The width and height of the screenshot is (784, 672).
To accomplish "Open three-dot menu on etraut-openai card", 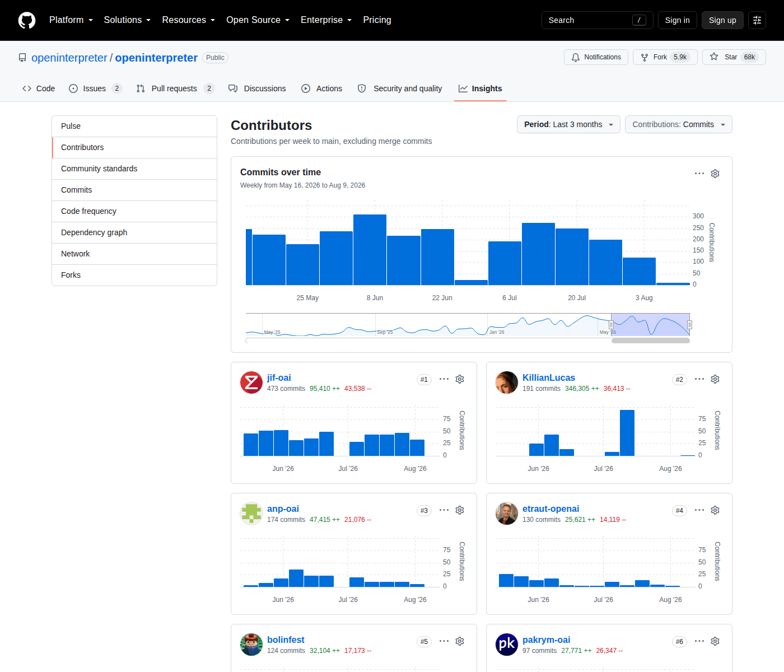I will coord(699,510).
